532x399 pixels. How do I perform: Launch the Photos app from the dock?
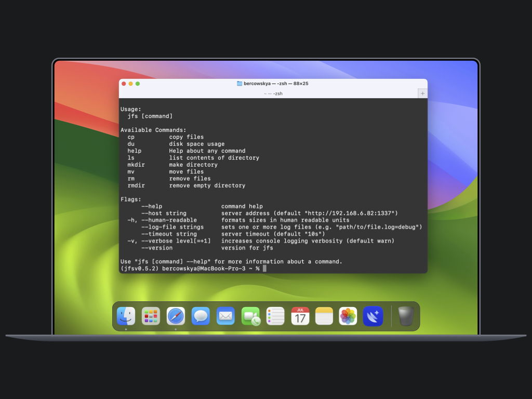click(348, 316)
